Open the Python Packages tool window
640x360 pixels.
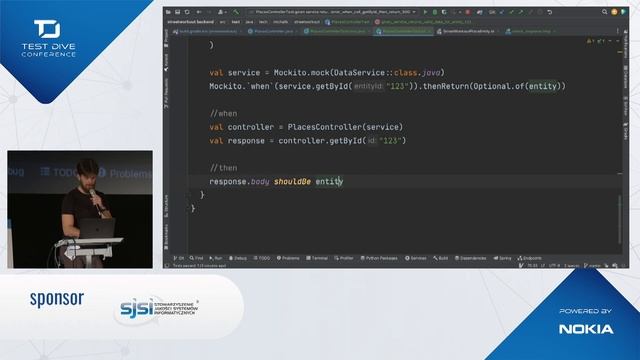tap(379, 258)
